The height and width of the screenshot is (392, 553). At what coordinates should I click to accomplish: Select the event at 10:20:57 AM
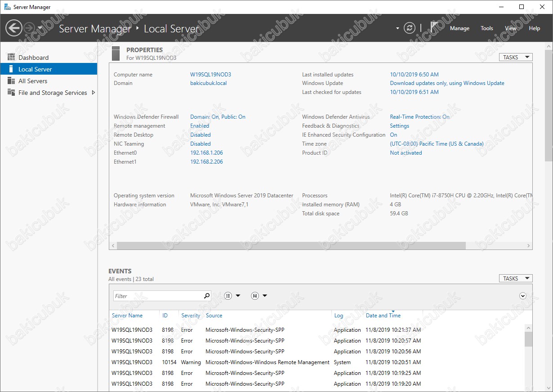(317, 341)
